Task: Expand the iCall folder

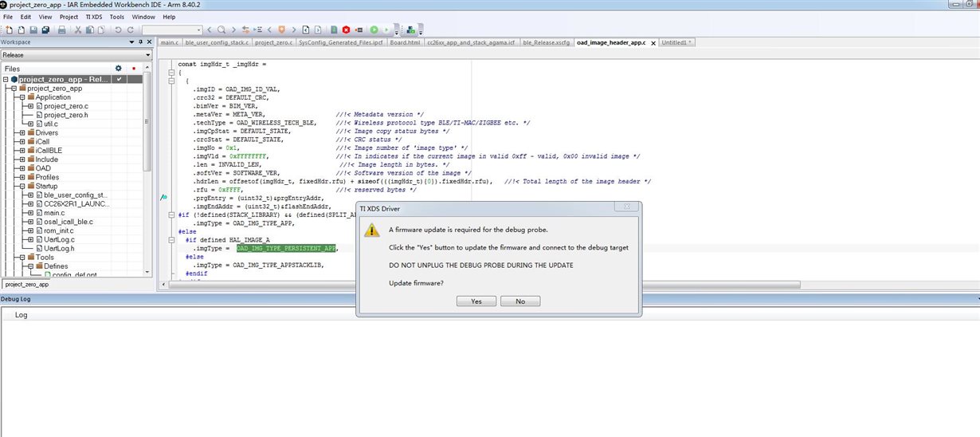Action: point(23,141)
